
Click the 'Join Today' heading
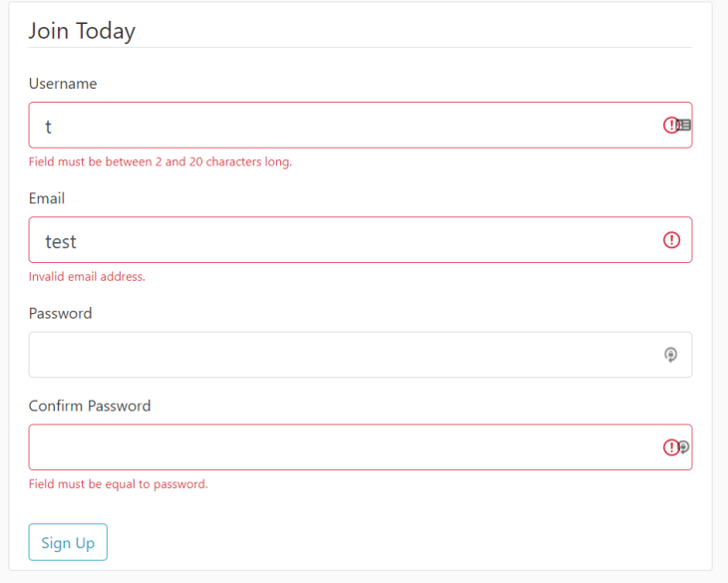(82, 31)
